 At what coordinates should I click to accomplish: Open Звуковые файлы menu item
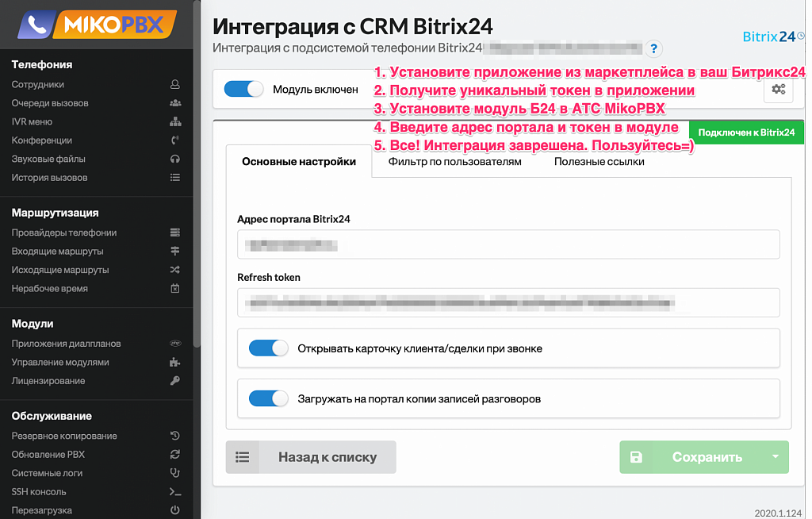[48, 159]
